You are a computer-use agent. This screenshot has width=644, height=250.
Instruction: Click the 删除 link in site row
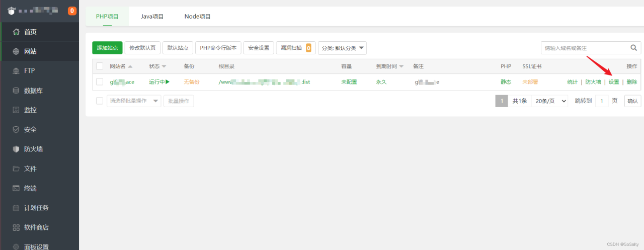pyautogui.click(x=632, y=81)
